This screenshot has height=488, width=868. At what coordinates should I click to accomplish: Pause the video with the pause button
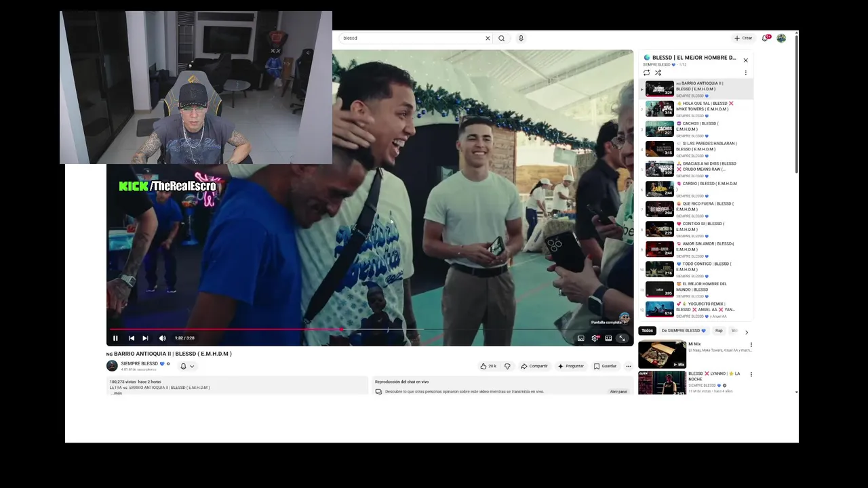[115, 338]
